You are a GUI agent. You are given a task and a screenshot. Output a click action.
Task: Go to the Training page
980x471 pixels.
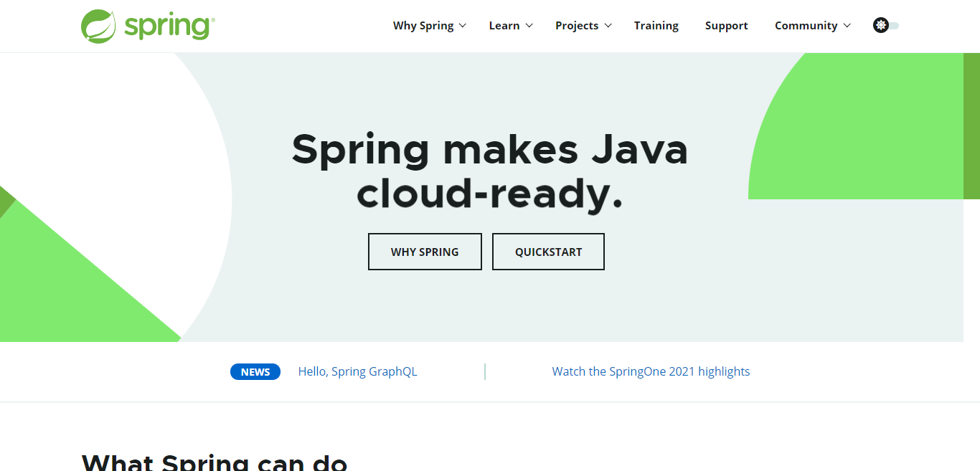click(656, 26)
